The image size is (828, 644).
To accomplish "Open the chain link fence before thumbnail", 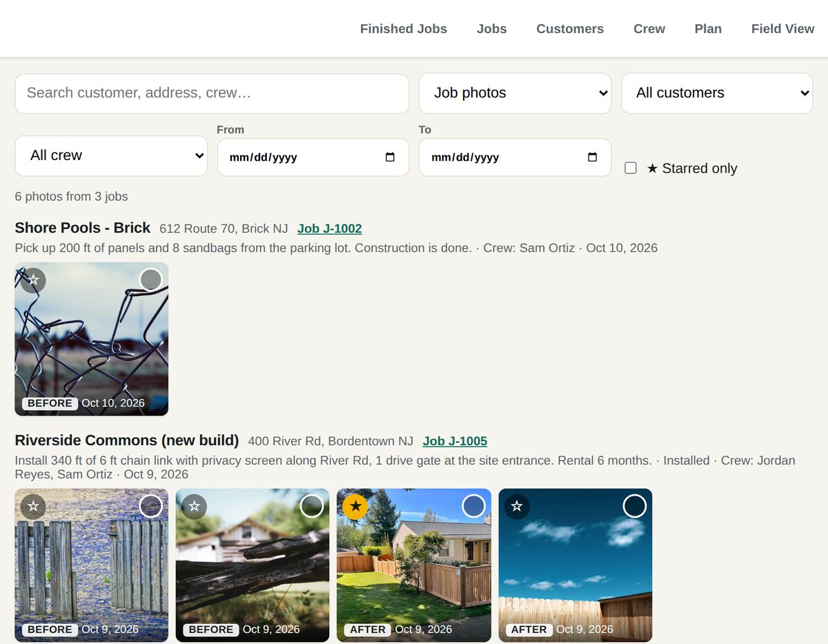I will tap(92, 339).
